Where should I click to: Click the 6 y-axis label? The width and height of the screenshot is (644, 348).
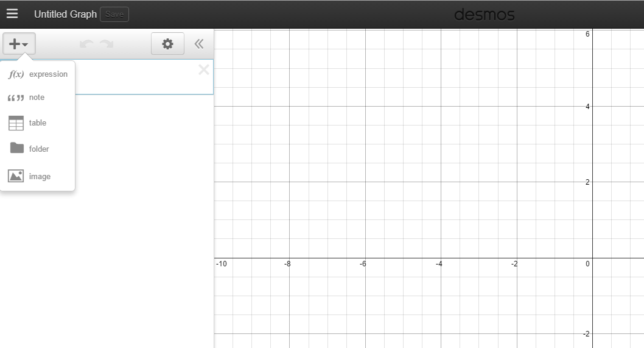(x=587, y=34)
